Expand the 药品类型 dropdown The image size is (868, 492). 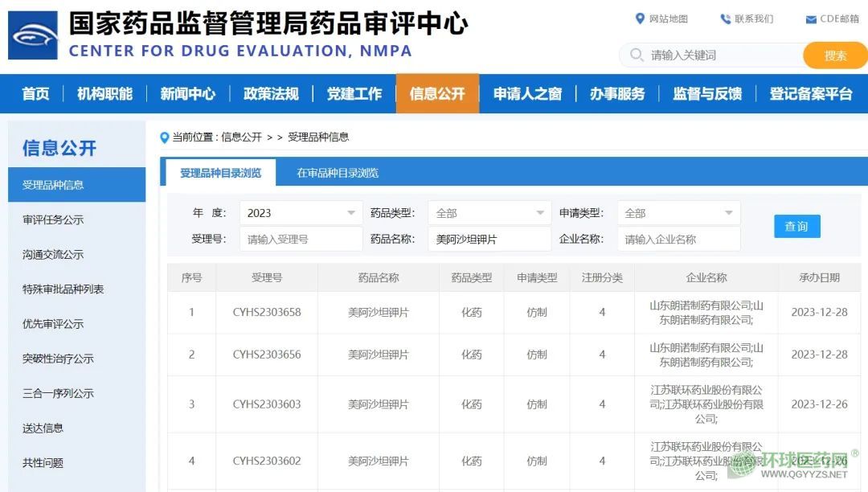[x=489, y=213]
